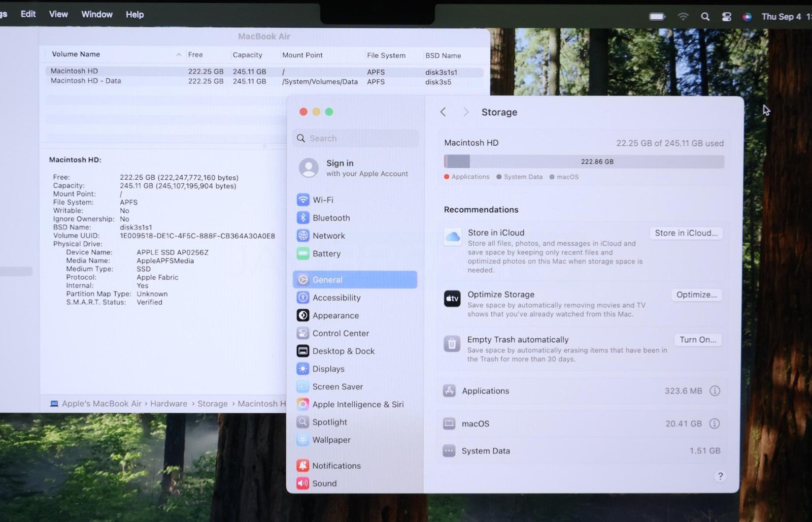Sort by Mount Point column header

(302, 55)
